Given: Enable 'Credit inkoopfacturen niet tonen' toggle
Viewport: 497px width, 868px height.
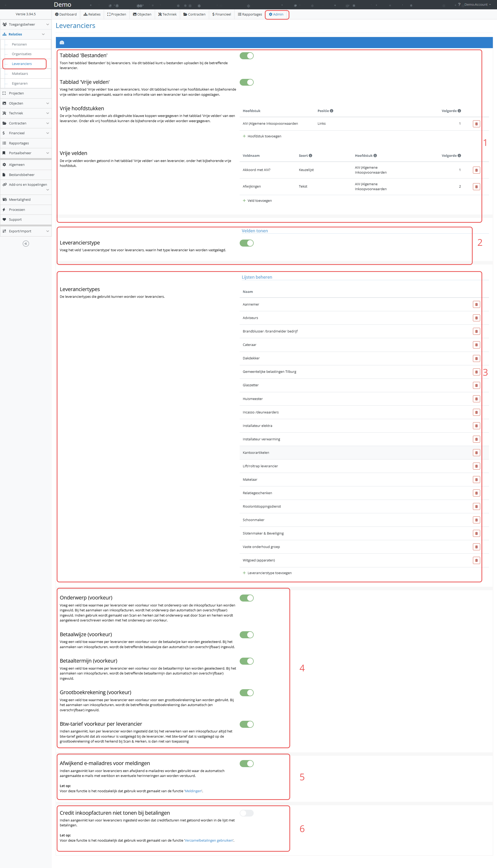Looking at the screenshot, I should point(246,813).
